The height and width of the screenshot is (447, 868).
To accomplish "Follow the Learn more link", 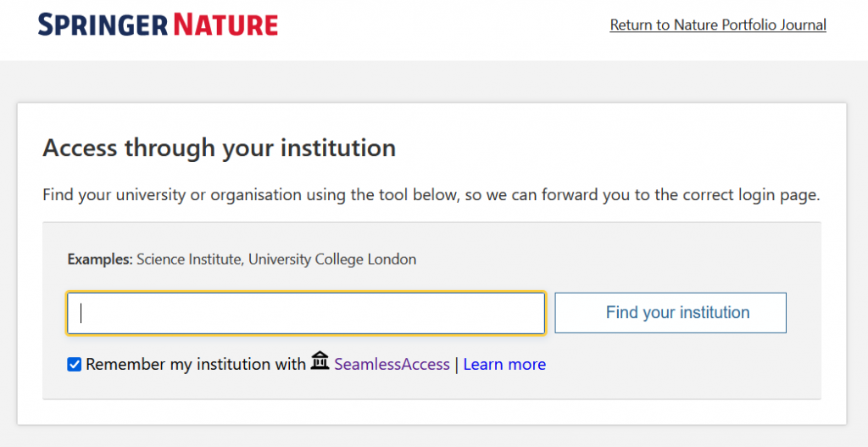I will (x=504, y=365).
